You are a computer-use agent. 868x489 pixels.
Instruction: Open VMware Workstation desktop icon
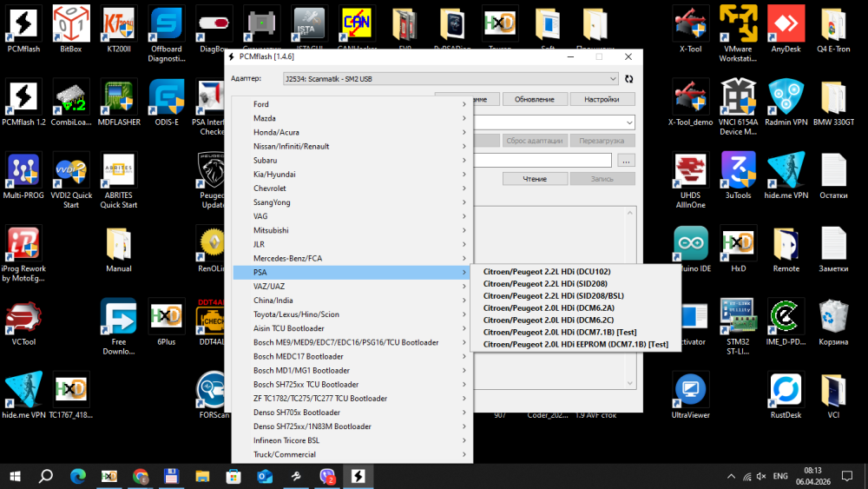[x=738, y=33]
